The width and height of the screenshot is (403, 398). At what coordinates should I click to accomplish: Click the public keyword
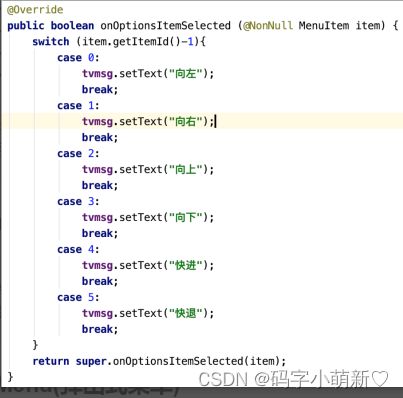pyautogui.click(x=26, y=26)
